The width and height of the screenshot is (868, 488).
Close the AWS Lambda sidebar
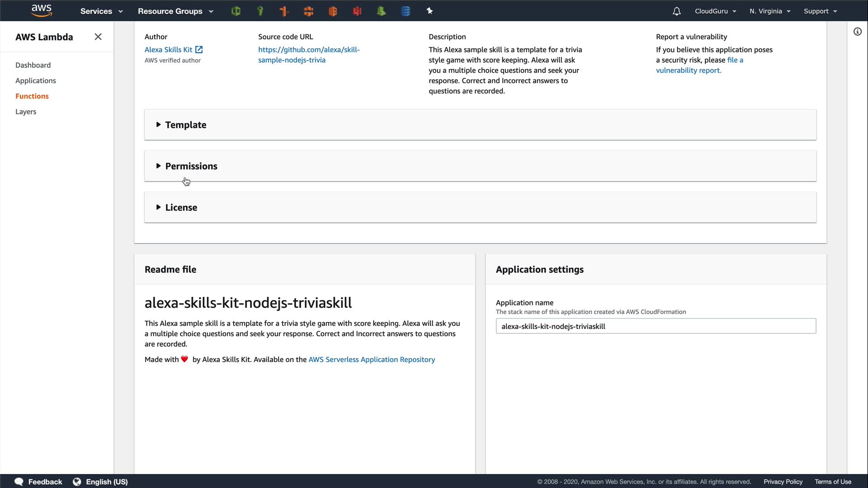98,37
